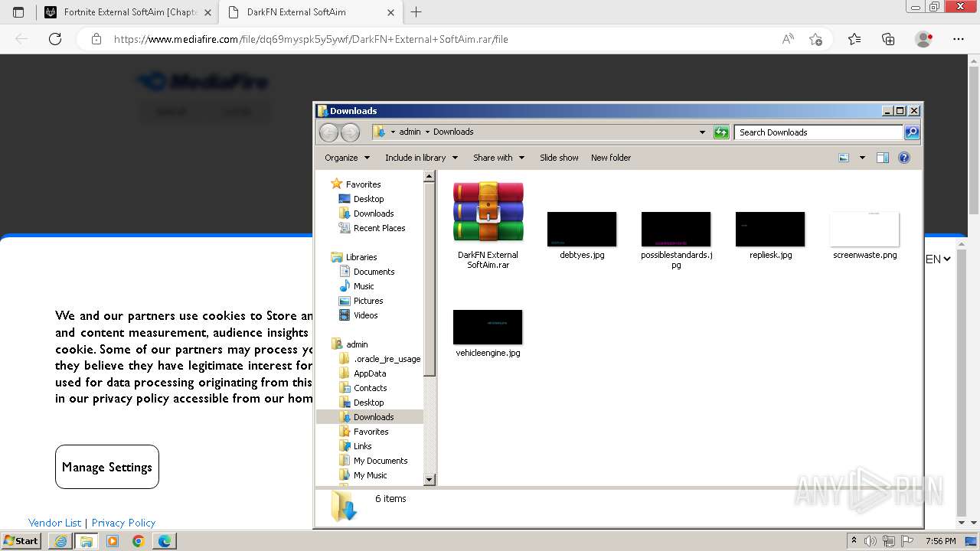Open the Music library
Image resolution: width=980 pixels, height=551 pixels.
[x=364, y=286]
